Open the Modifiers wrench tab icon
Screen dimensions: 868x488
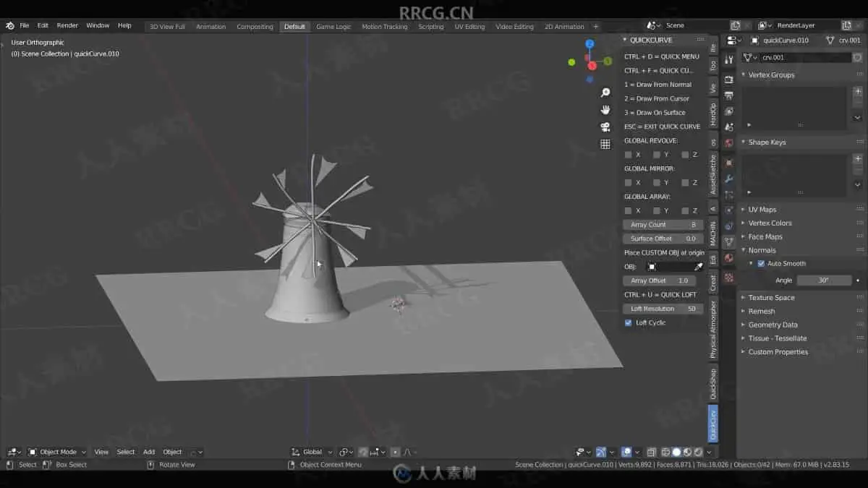pos(728,179)
